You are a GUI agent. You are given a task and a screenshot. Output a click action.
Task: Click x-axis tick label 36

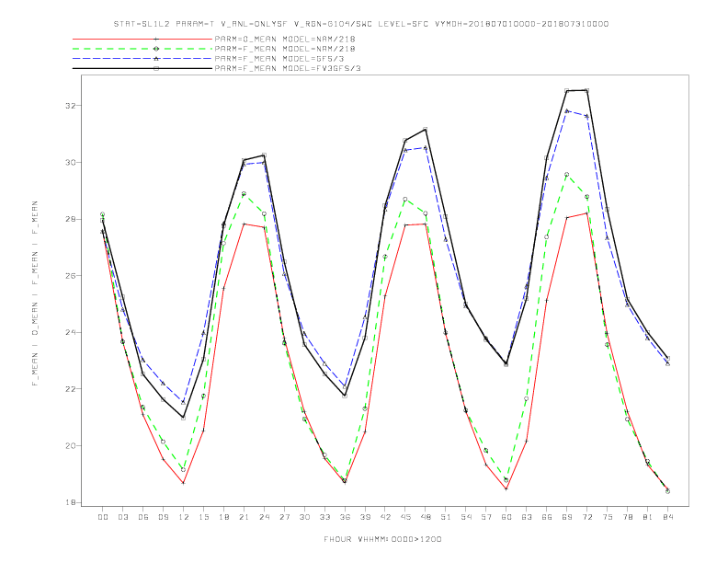[345, 517]
